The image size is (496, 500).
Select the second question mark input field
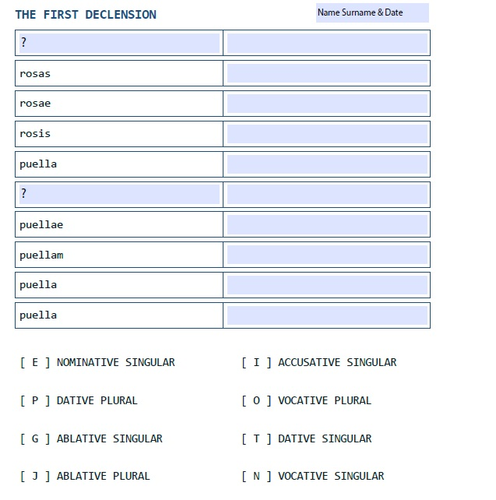tap(119, 194)
